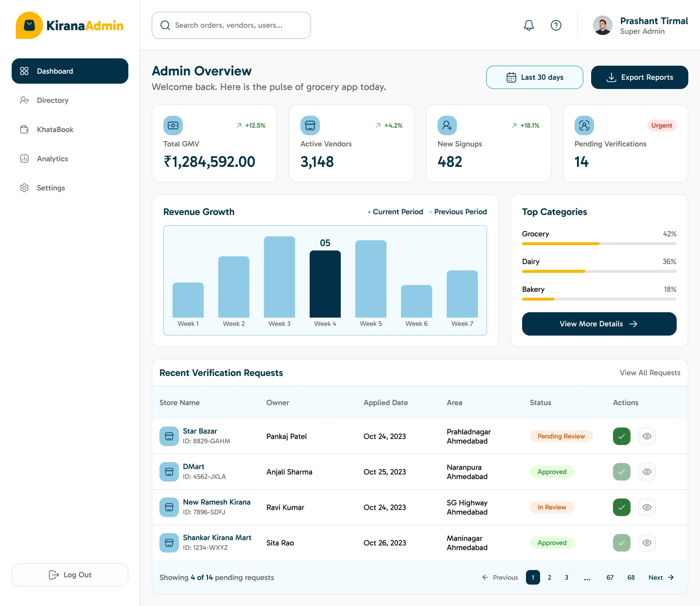Click the DMart store icon

tap(169, 472)
